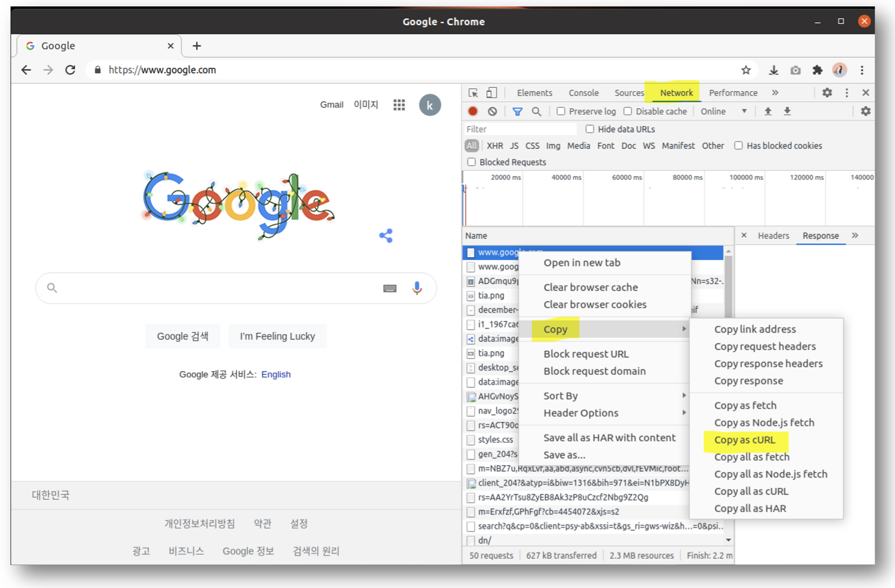
Task: Toggle the device toolbar in DevTools
Action: pyautogui.click(x=491, y=93)
